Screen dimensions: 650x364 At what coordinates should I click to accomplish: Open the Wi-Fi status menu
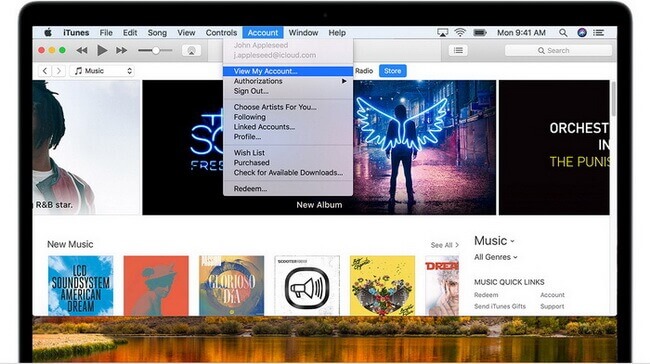(460, 32)
